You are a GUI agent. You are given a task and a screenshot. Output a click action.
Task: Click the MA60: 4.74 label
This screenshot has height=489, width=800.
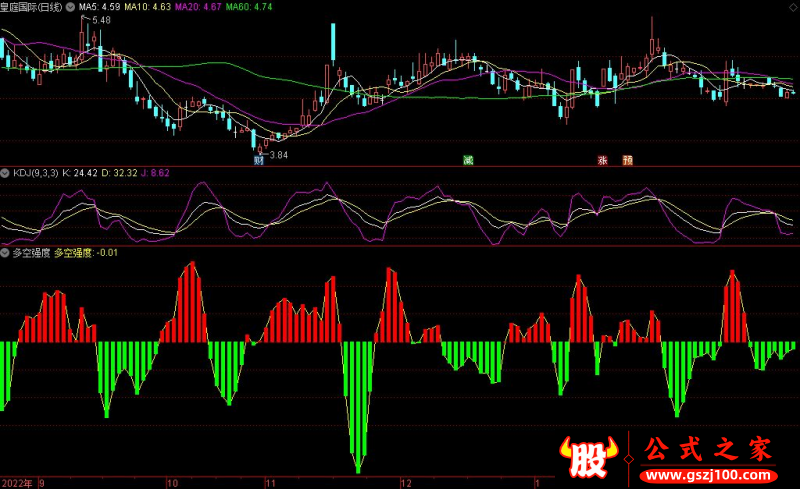pos(248,7)
